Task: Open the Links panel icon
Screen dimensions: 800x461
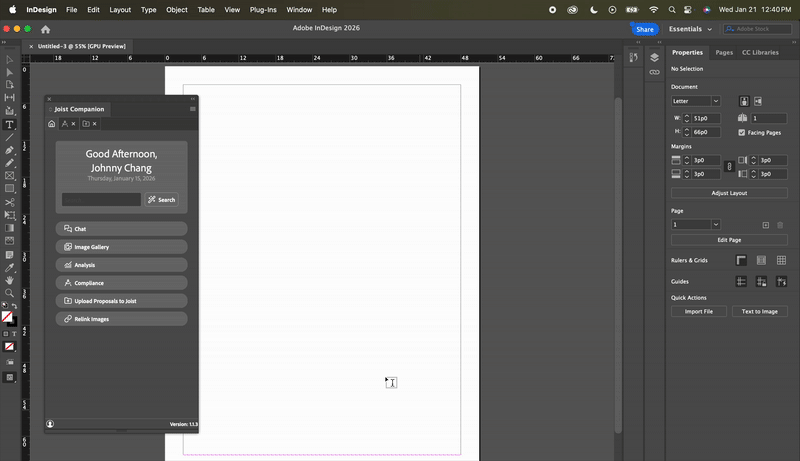Action: coord(654,72)
